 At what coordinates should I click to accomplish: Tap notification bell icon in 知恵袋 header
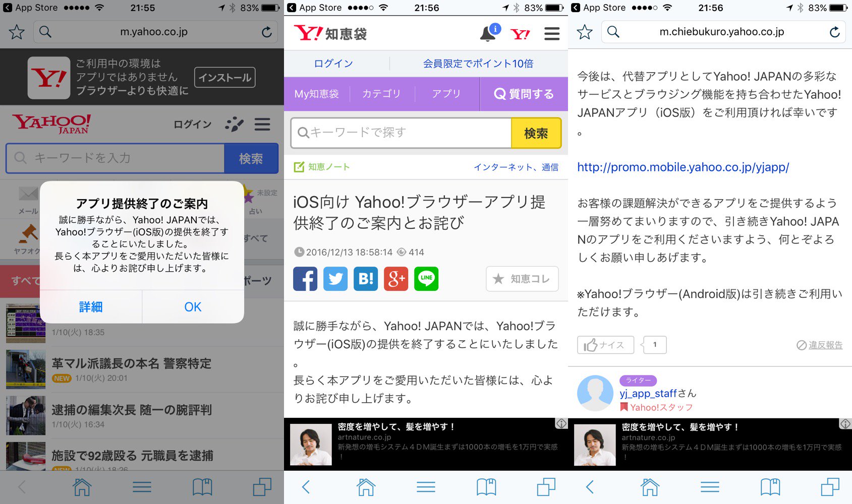488,33
